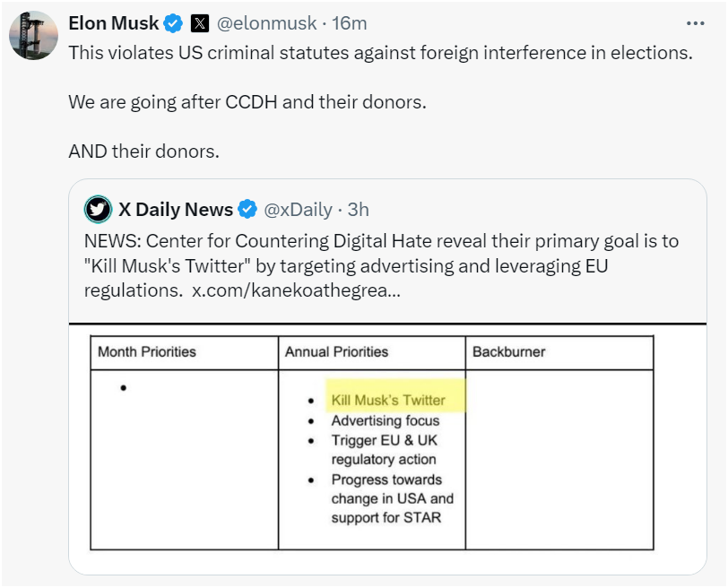Screen dimensions: 728x588
Task: Click the X affiliate badge beside Elon Musk
Action: pyautogui.click(x=199, y=23)
